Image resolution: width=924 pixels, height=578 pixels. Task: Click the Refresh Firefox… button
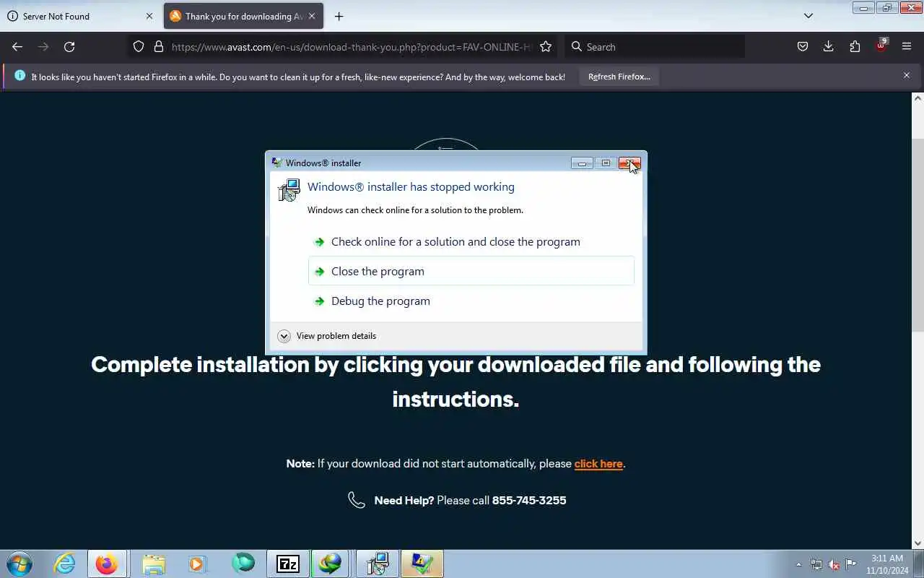pos(619,77)
